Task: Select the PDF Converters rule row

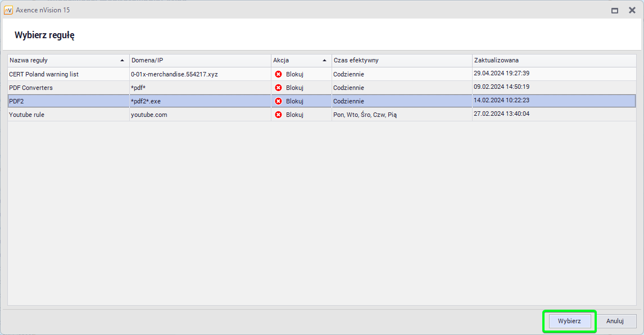Action: pyautogui.click(x=31, y=88)
